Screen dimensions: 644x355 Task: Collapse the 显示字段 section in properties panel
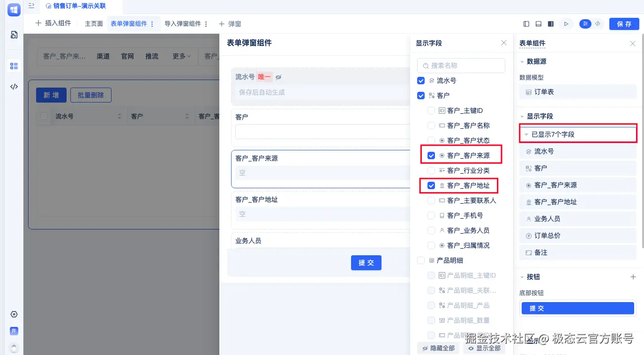tap(522, 116)
